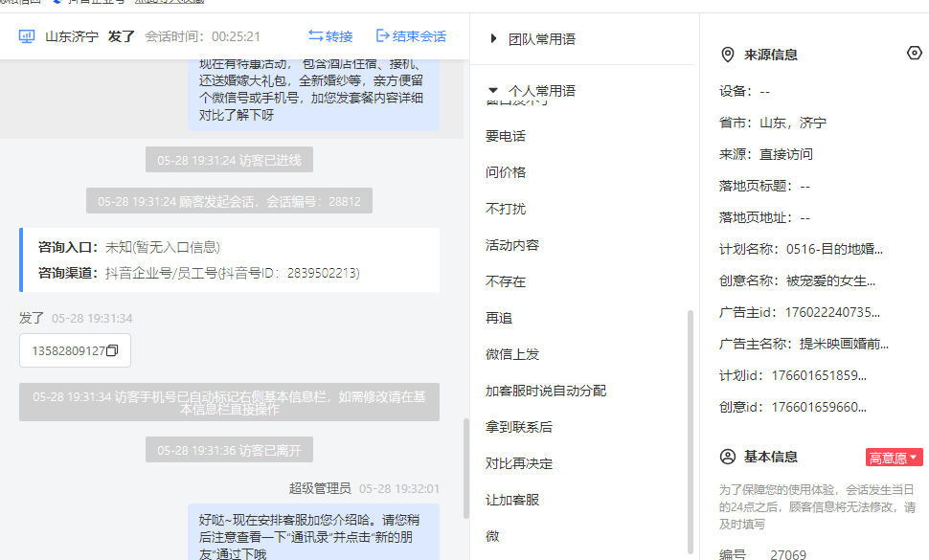Click the location pin icon by 来源信息
Screen dimensions: 929x560
(728, 56)
